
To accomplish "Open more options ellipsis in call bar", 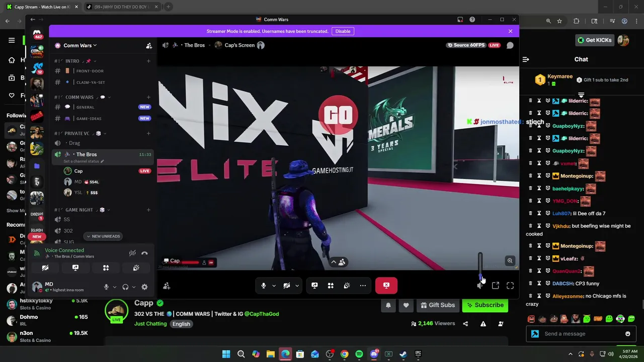I will pyautogui.click(x=363, y=286).
